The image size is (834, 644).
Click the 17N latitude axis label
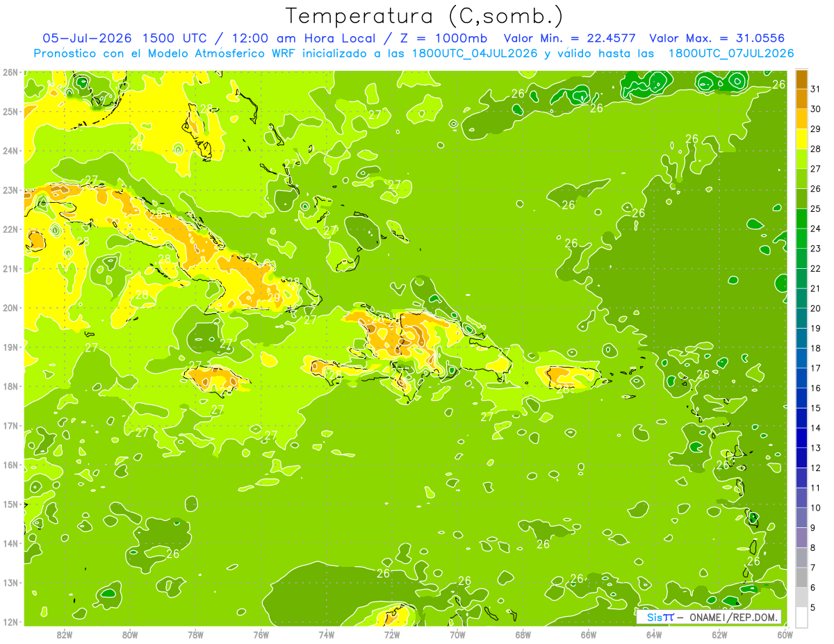pyautogui.click(x=10, y=425)
